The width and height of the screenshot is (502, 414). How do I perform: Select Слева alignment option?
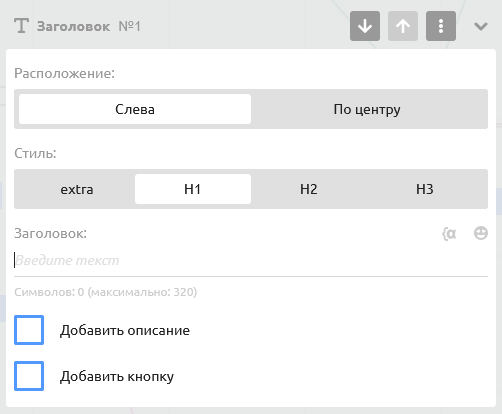tap(135, 109)
